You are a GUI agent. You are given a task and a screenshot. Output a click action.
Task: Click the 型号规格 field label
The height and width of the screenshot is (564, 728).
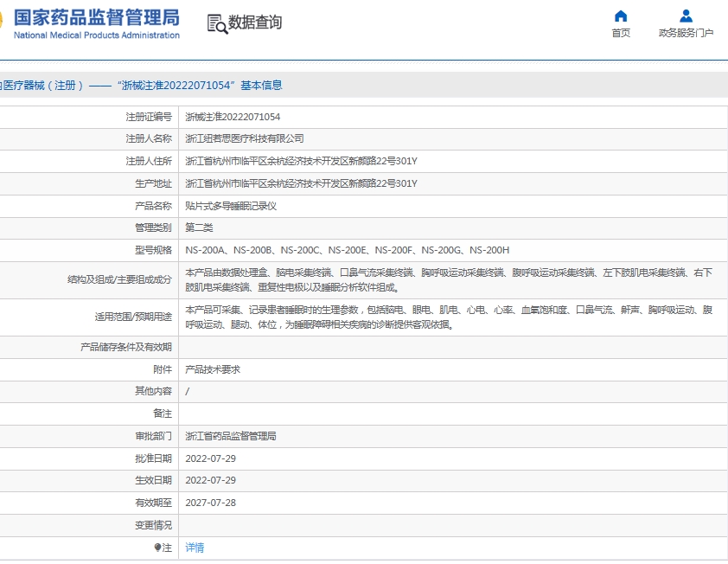[x=153, y=250]
